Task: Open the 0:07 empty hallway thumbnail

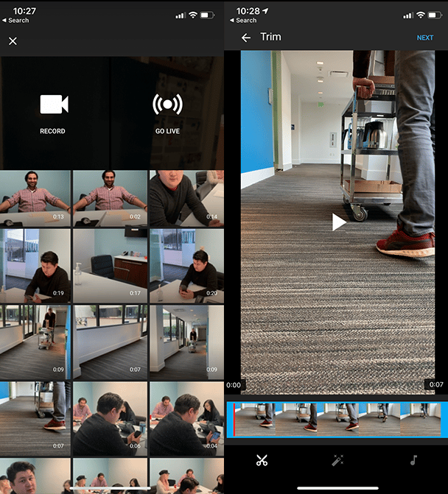Action: coord(110,342)
